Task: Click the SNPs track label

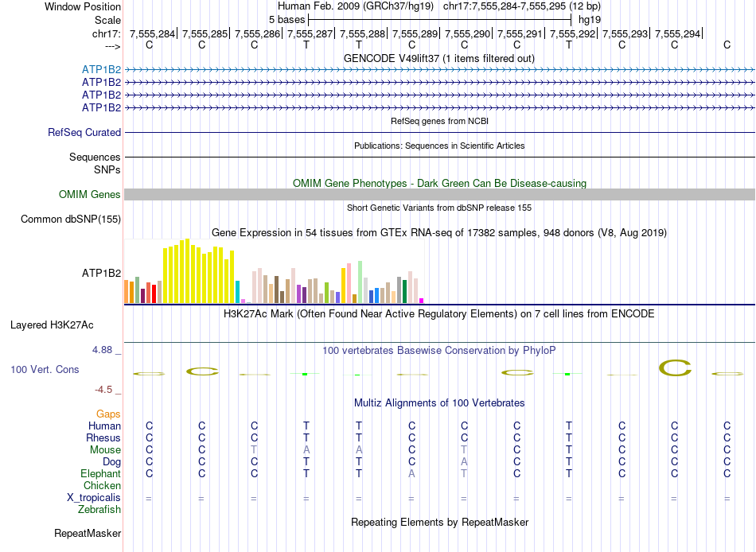Action: [107, 169]
